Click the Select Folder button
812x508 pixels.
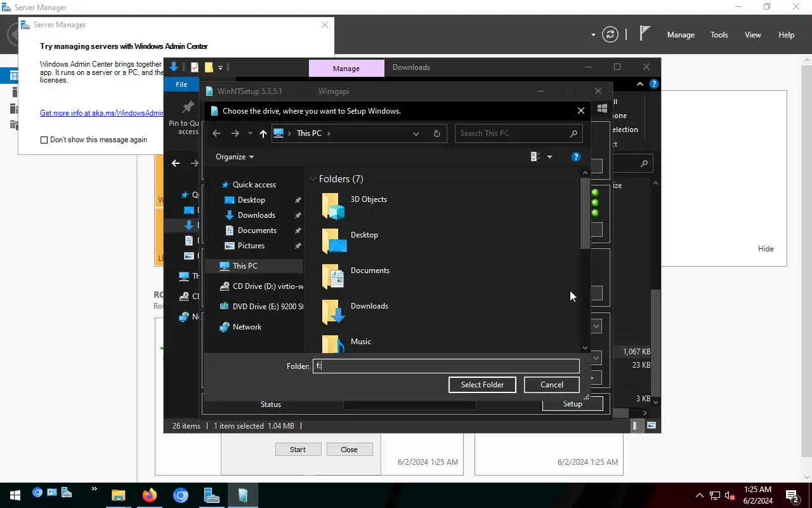[482, 385]
